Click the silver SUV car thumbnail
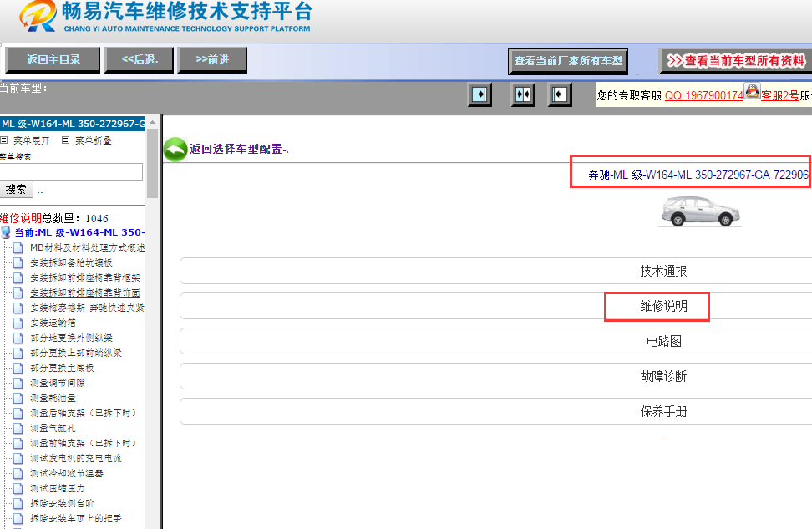The height and width of the screenshot is (529, 812). (701, 211)
